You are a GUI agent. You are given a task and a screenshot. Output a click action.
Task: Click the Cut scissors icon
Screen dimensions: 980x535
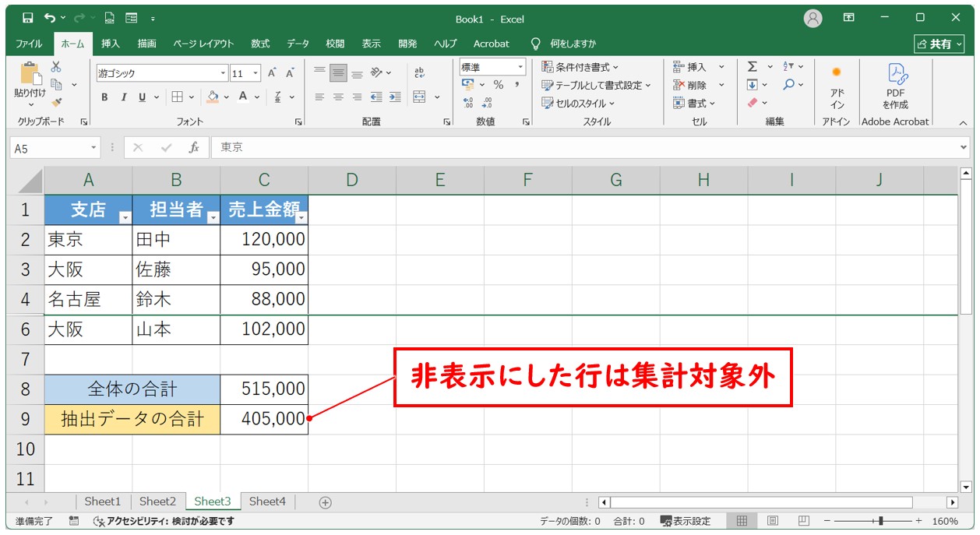pos(56,67)
